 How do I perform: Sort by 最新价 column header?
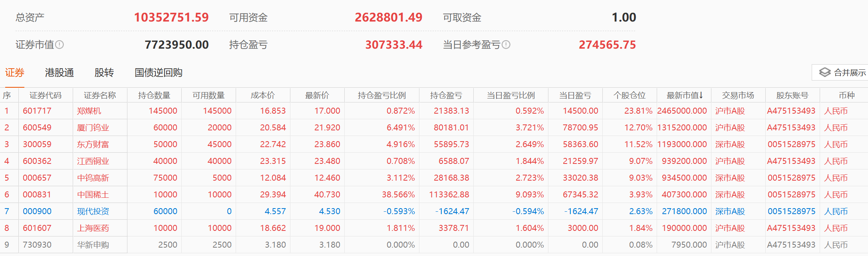[317, 95]
